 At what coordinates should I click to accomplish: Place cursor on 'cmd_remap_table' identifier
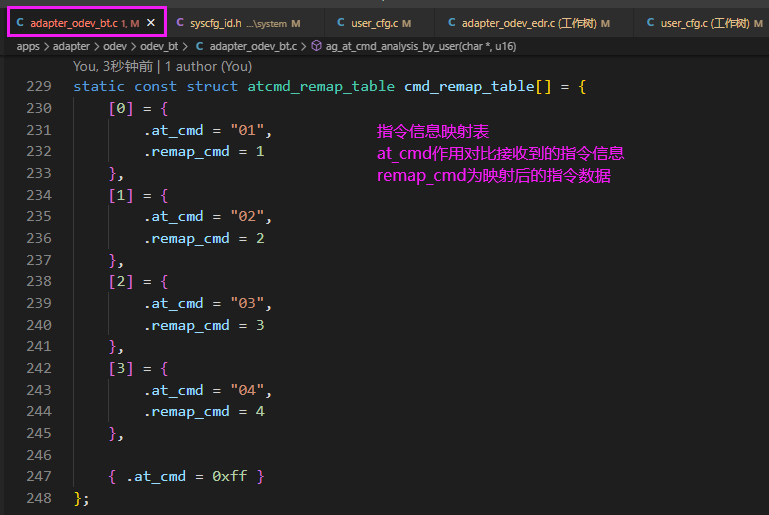(x=469, y=86)
